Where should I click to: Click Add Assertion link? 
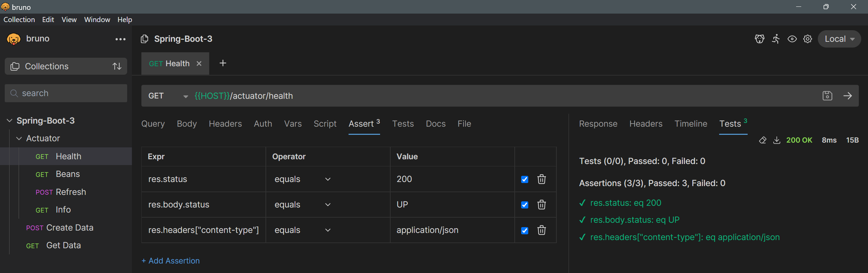(171, 261)
